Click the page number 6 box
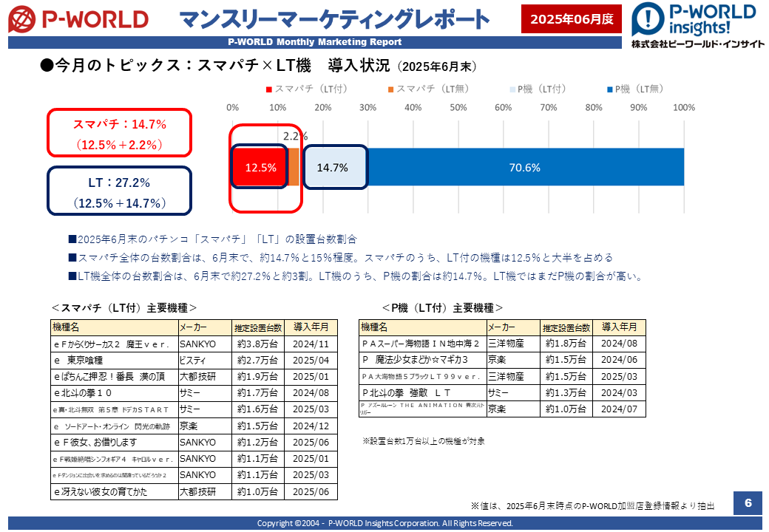The height and width of the screenshot is (532, 769). point(748,503)
